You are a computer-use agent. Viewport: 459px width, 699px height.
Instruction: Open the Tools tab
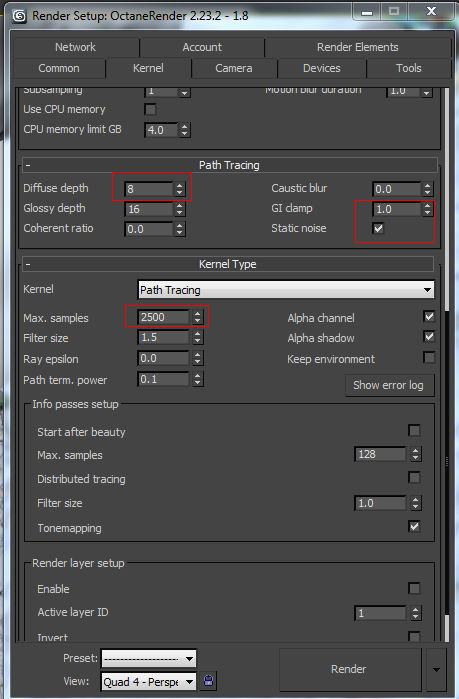(408, 68)
